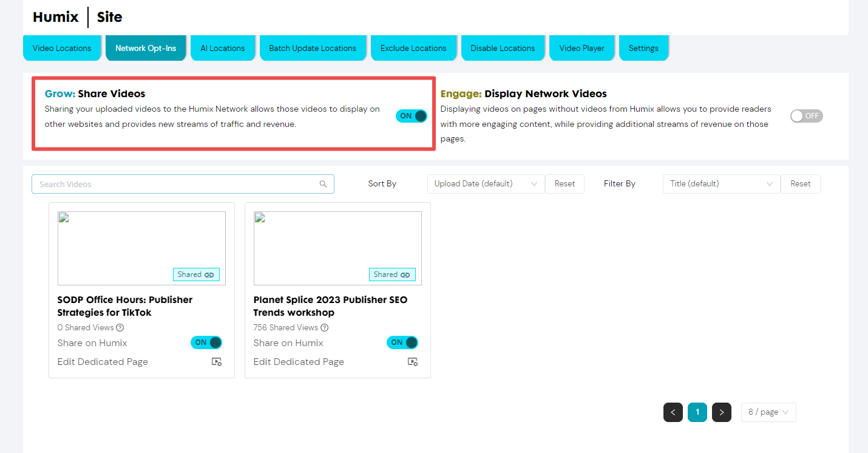This screenshot has width=868, height=453.
Task: Open AI Locations tab
Action: (223, 48)
